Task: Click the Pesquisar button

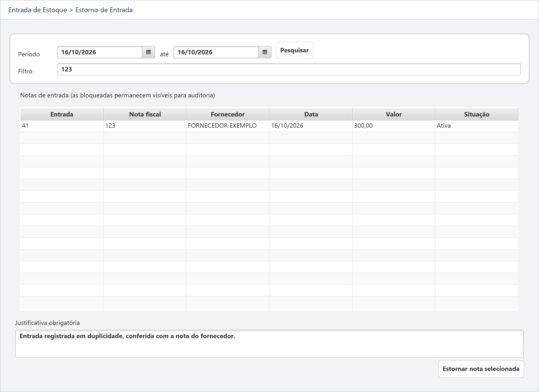Action: tap(294, 50)
